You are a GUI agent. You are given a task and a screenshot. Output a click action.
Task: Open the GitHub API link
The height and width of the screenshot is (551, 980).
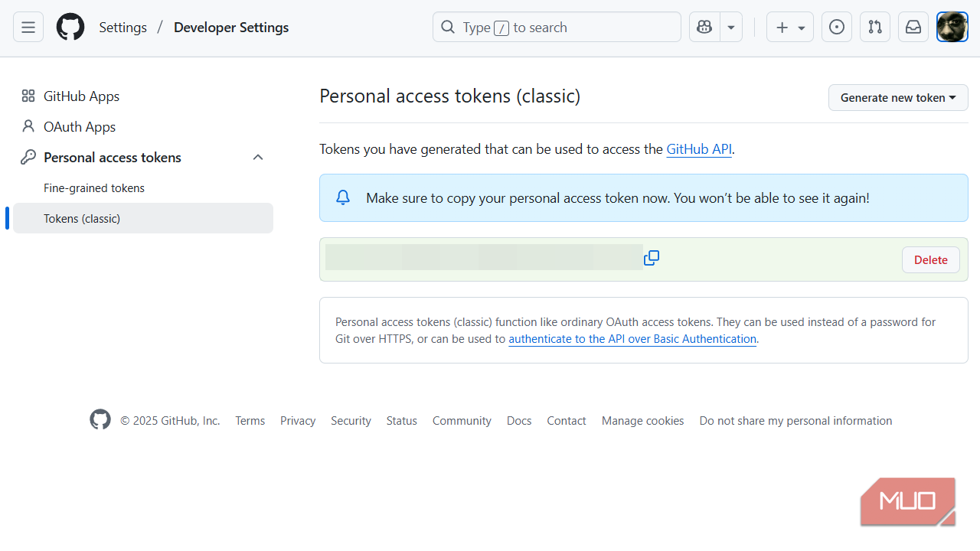(x=699, y=149)
